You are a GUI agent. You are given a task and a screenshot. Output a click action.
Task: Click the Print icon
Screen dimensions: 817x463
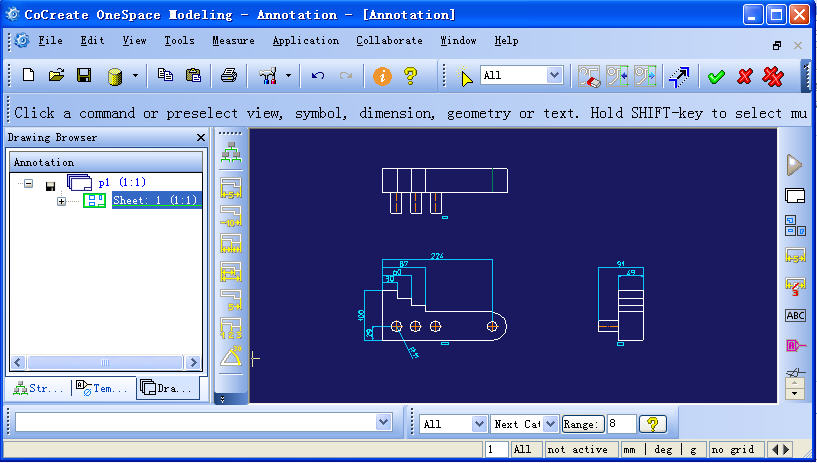point(229,76)
